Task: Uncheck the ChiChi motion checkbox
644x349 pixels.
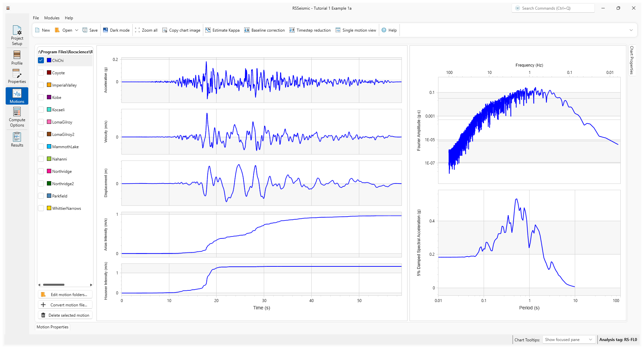Action: 41,60
